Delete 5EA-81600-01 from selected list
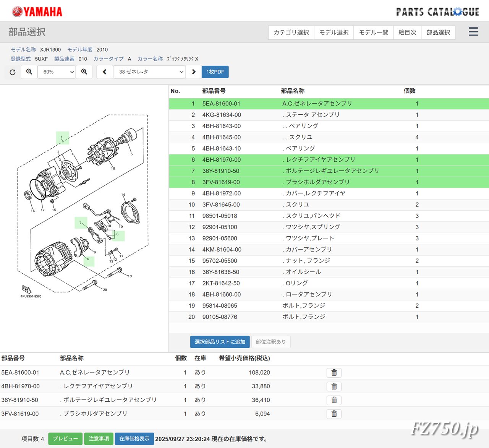489x448 pixels. point(334,373)
